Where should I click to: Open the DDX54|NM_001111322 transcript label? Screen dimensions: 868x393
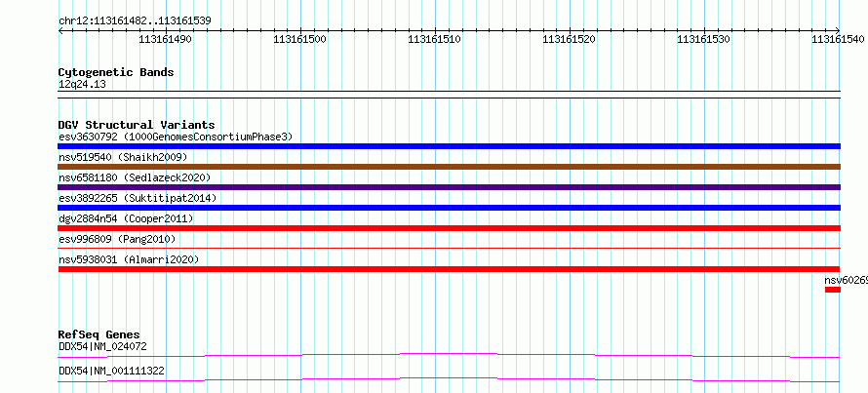pos(111,371)
